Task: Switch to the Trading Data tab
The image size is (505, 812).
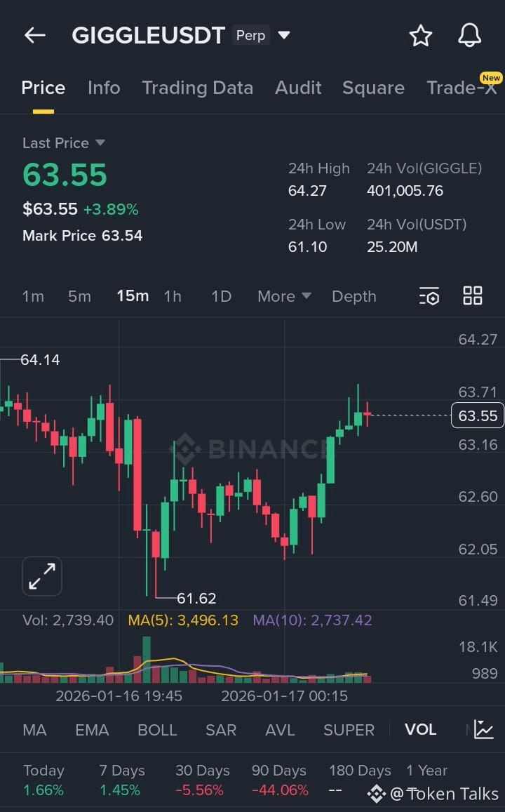Action: pos(197,88)
